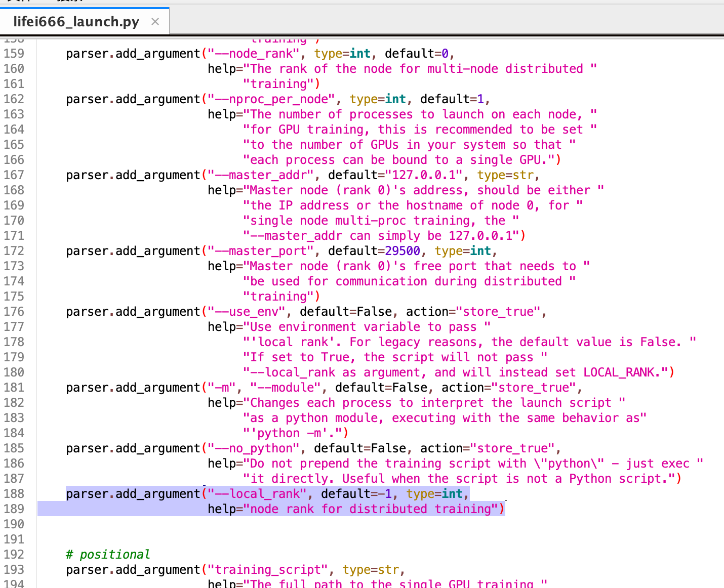Click the "--node_rank" string
The image size is (724, 588).
(x=254, y=54)
